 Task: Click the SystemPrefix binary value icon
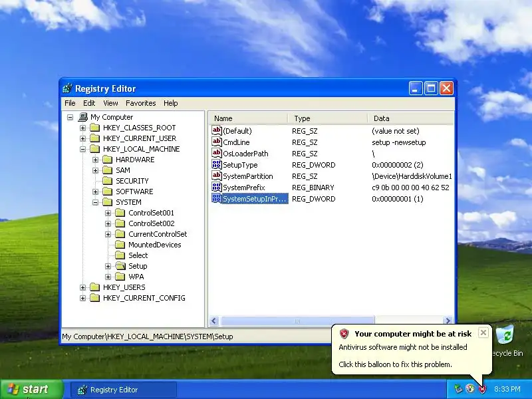click(217, 188)
